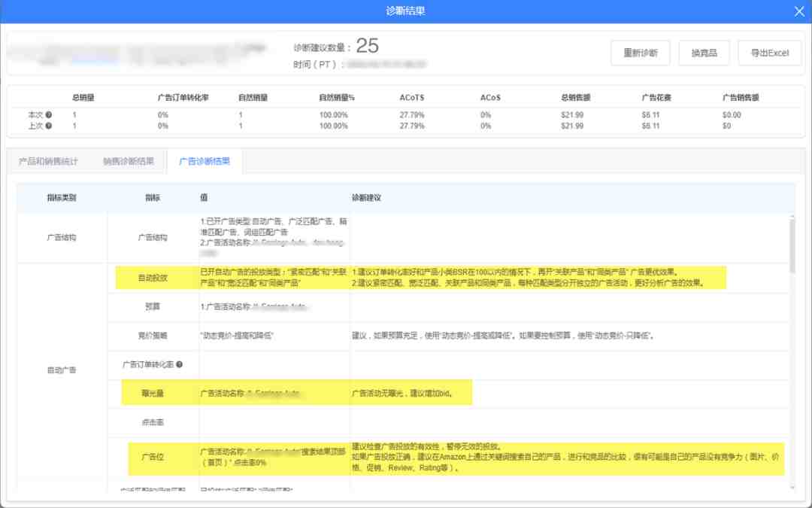Screen dimensions: 812x508
Task: Click the 广告销售额 summary column header
Action: coord(741,97)
